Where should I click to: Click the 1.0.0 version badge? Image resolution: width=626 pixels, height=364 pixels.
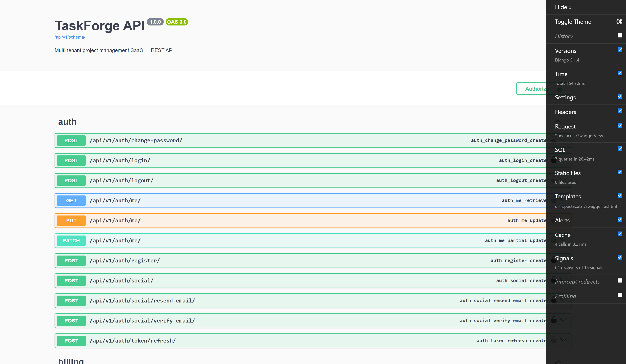pos(155,22)
